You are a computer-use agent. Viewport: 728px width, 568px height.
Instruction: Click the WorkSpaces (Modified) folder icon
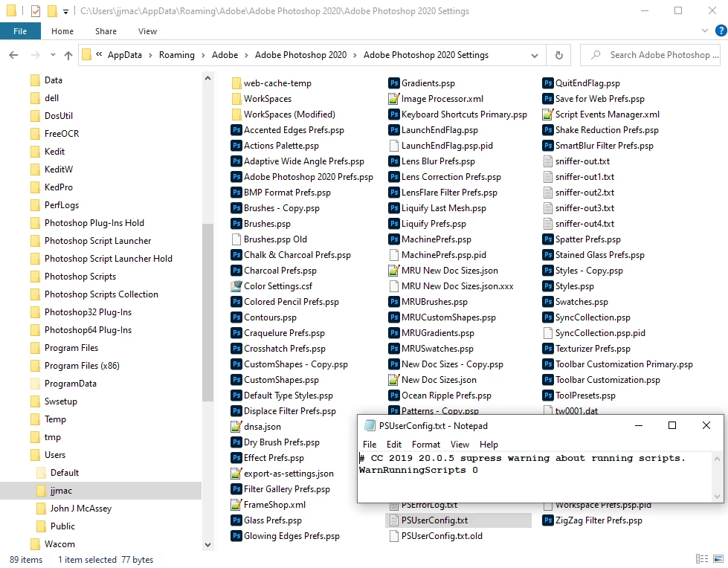[x=236, y=114]
